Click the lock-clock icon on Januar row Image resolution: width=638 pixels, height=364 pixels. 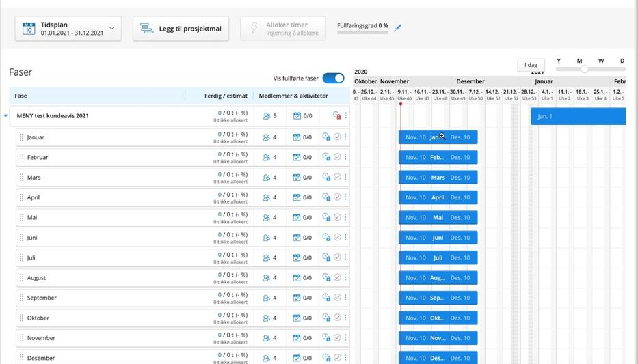(326, 137)
